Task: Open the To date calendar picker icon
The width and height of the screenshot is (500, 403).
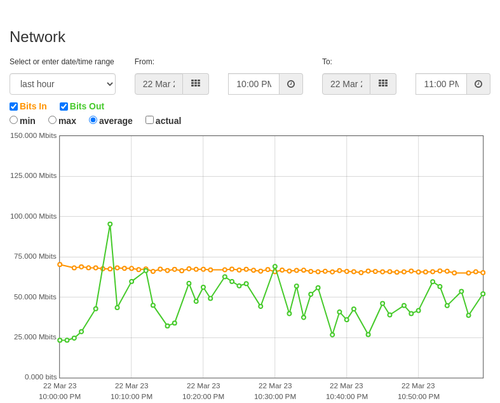Action: click(383, 84)
